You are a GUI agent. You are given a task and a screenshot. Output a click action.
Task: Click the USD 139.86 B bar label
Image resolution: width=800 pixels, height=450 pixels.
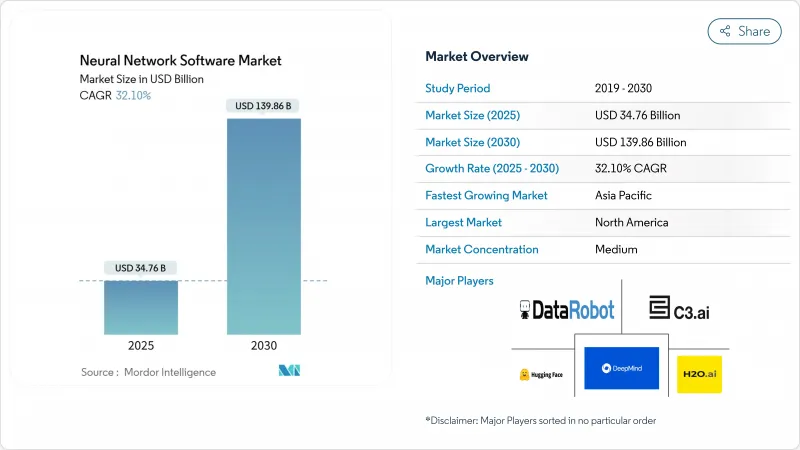click(264, 106)
